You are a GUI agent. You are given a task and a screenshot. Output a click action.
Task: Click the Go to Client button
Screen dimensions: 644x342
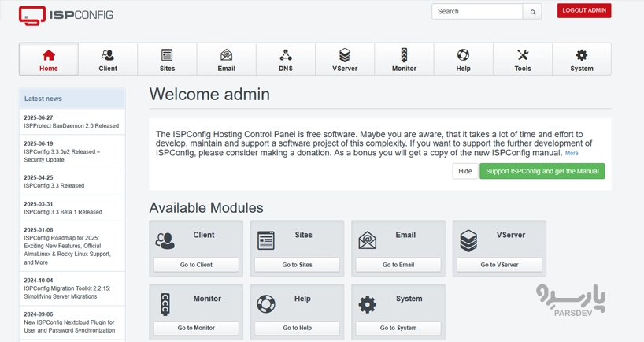tap(196, 265)
